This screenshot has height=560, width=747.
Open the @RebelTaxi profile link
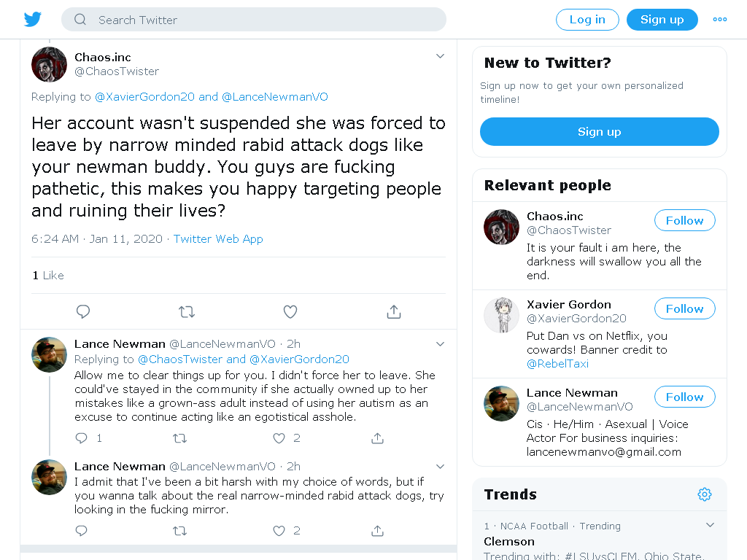click(x=557, y=364)
